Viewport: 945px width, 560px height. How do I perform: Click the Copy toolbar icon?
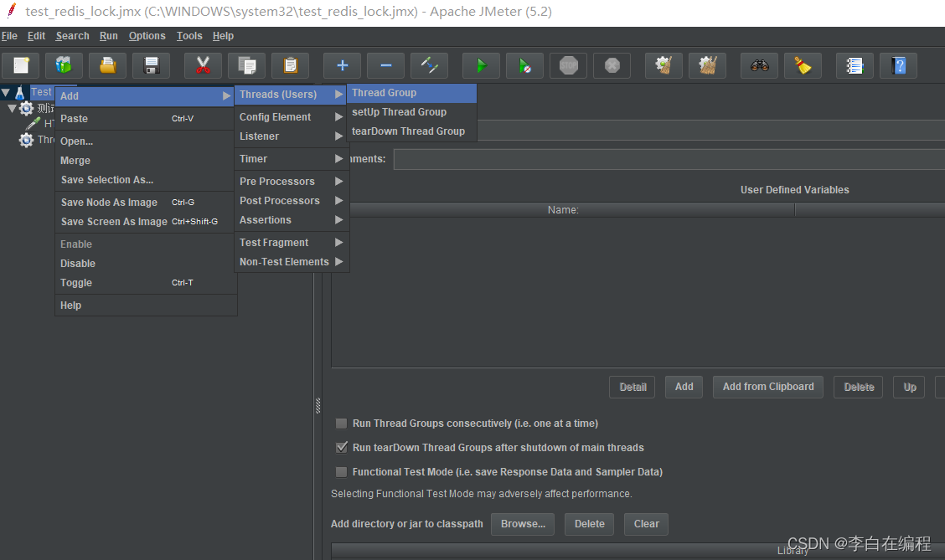tap(246, 65)
